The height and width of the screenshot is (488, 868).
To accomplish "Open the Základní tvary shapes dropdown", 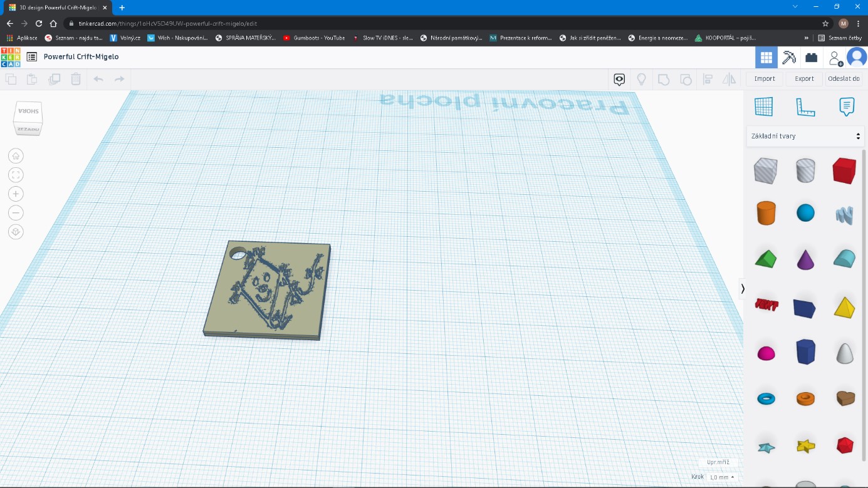I will [805, 136].
